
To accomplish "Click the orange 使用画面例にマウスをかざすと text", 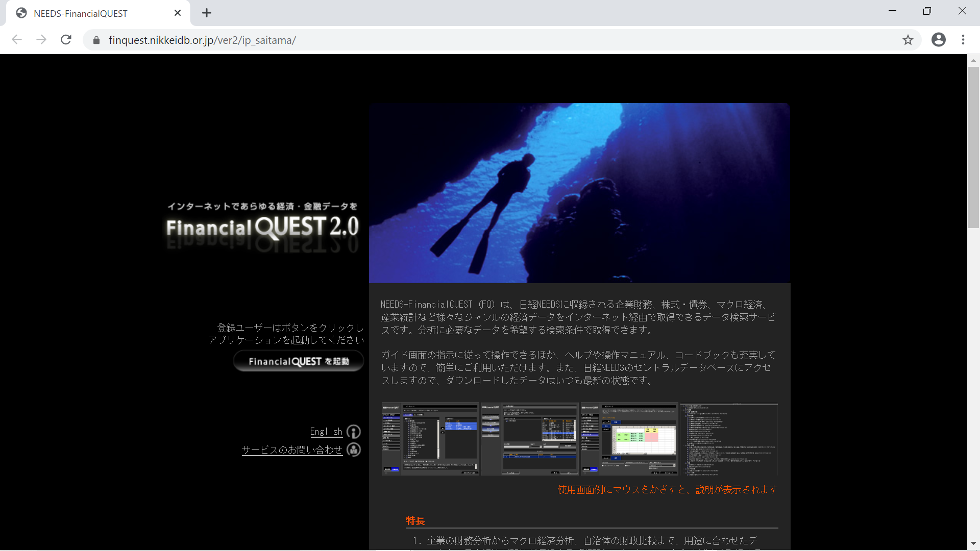I will click(x=668, y=489).
